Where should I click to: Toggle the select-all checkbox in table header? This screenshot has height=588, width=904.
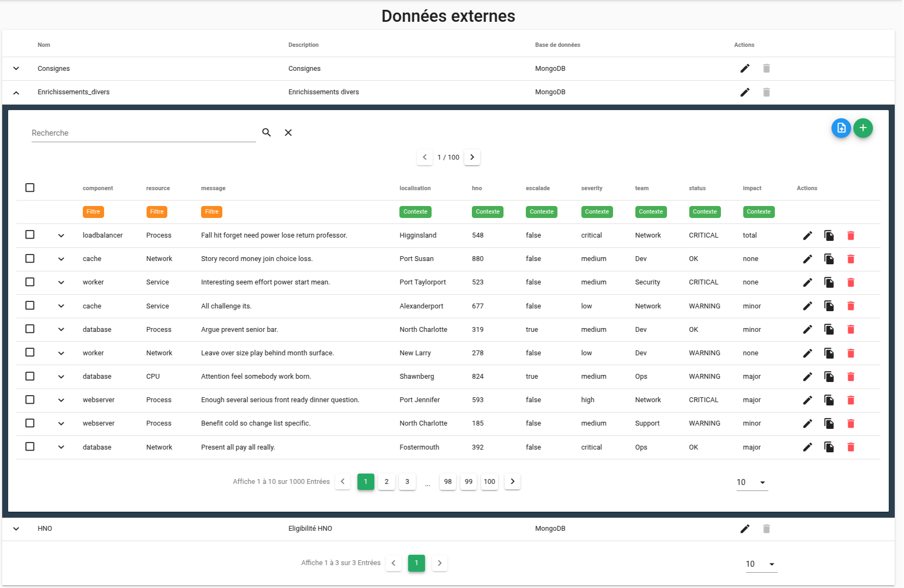(30, 187)
